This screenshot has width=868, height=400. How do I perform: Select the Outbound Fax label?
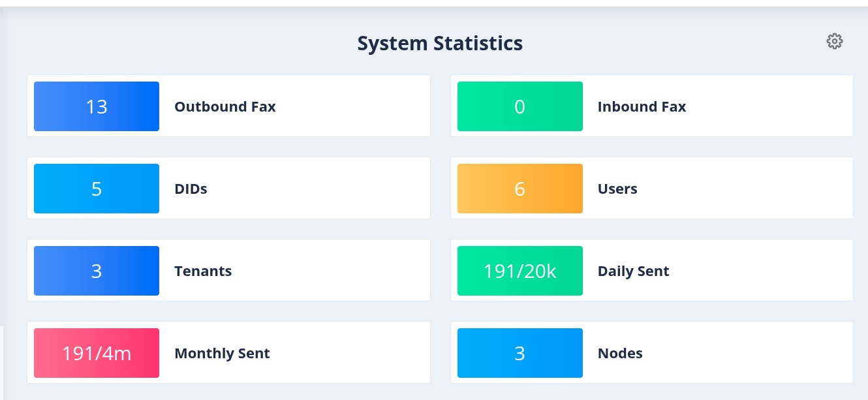point(225,106)
